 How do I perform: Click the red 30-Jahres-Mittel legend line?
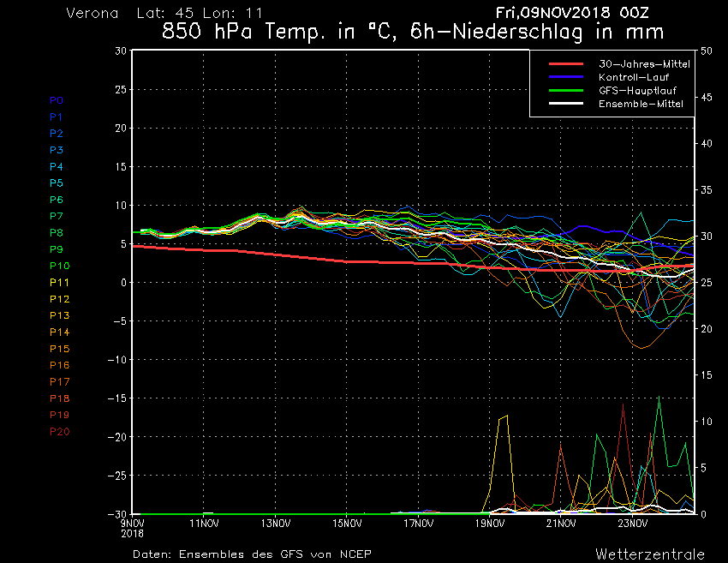tap(565, 64)
